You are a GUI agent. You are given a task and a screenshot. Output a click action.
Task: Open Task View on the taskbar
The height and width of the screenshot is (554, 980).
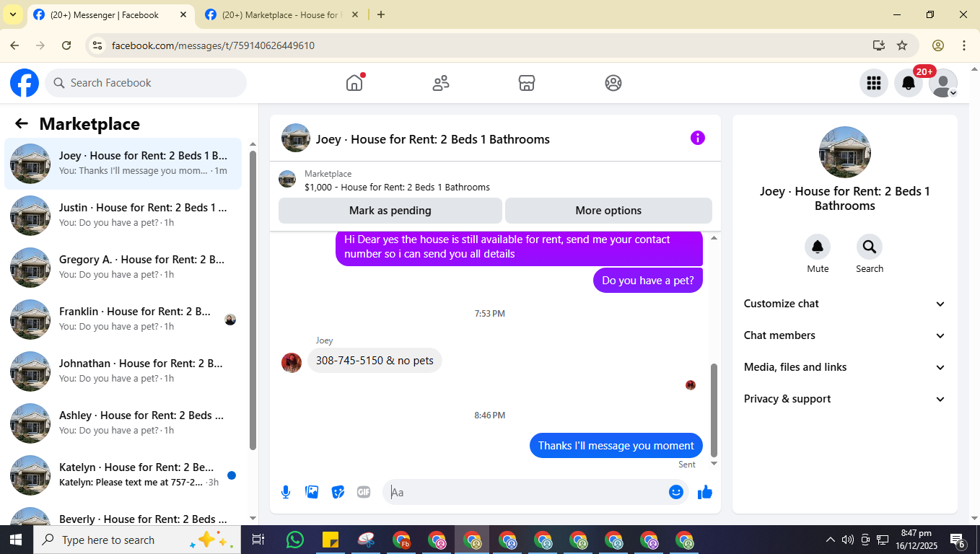pyautogui.click(x=258, y=540)
